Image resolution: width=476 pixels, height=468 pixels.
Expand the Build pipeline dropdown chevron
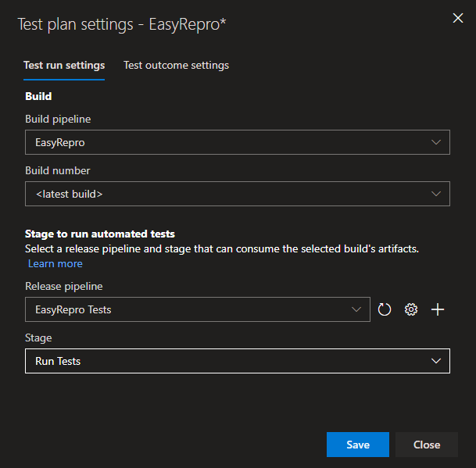436,142
